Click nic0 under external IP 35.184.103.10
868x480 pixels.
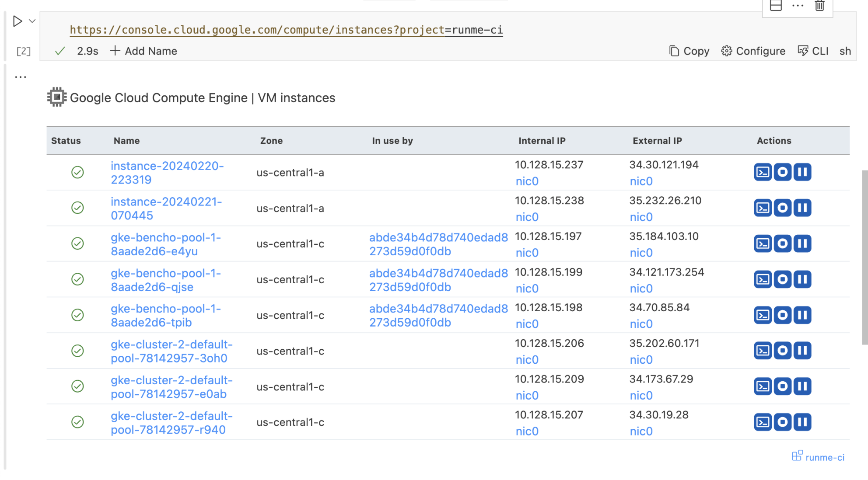641,253
